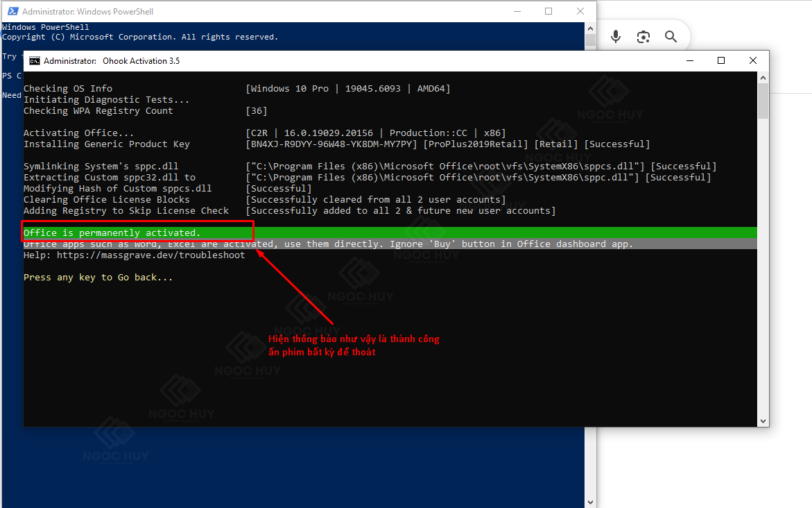Click 'Copyright (C) Microsoft Corporation. All rights reserved.' line
This screenshot has height=508, width=812.
point(140,37)
